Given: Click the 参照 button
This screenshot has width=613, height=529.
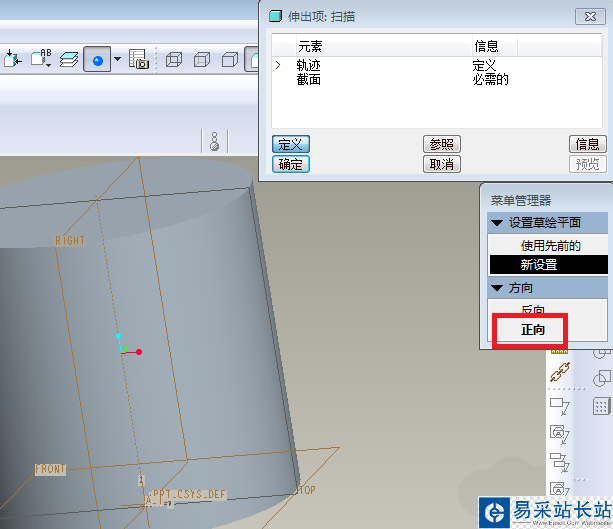Looking at the screenshot, I should (x=442, y=144).
